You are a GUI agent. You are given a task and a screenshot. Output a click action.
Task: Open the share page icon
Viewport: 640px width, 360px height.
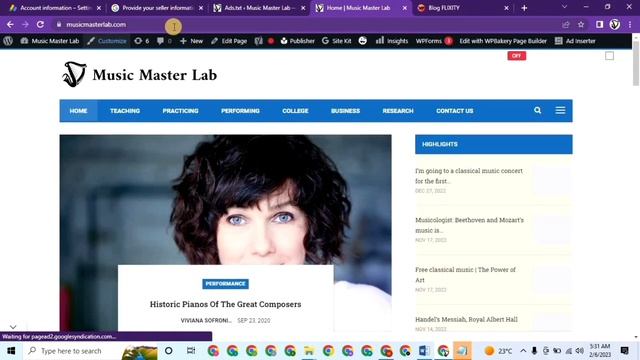(566, 24)
